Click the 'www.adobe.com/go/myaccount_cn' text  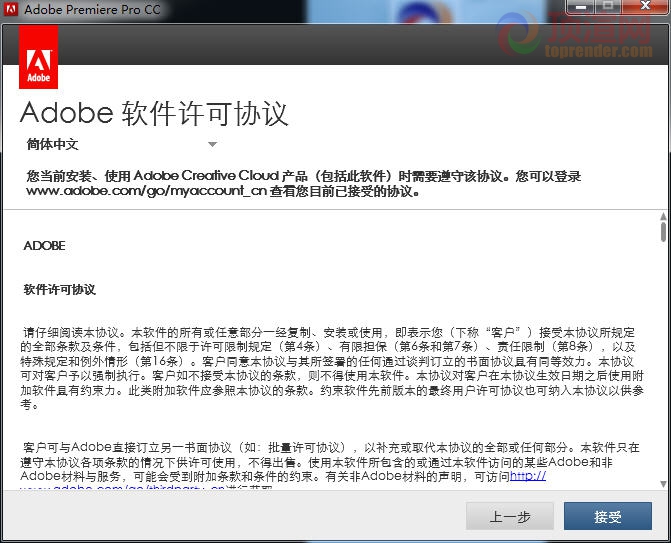[x=146, y=191]
